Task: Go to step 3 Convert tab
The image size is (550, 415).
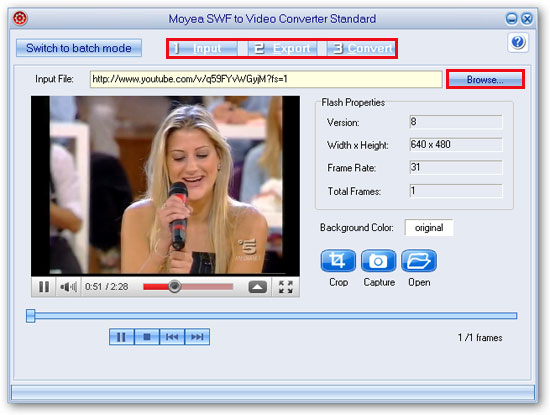Action: click(x=361, y=48)
